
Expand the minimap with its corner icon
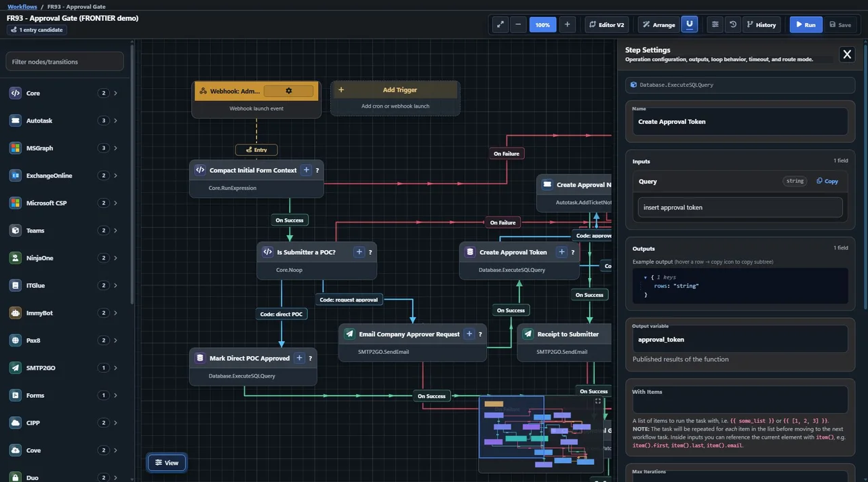(x=597, y=401)
